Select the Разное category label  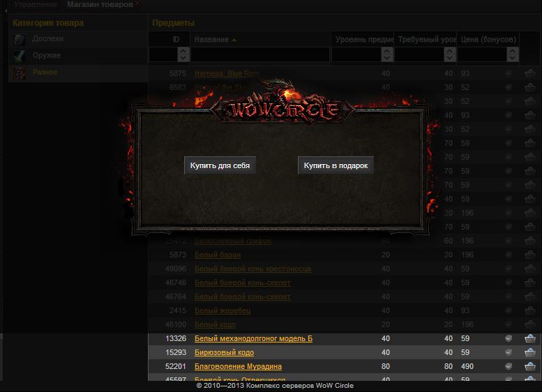[x=45, y=72]
